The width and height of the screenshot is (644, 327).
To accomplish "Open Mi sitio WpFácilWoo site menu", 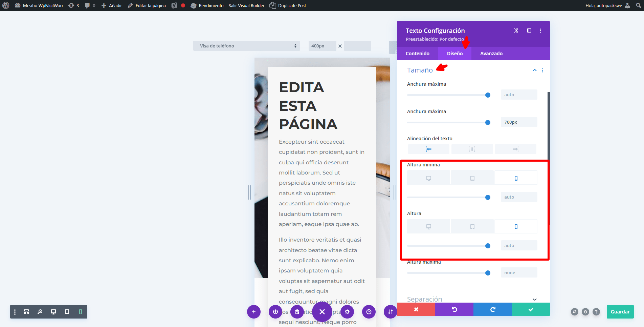I will click(x=39, y=5).
